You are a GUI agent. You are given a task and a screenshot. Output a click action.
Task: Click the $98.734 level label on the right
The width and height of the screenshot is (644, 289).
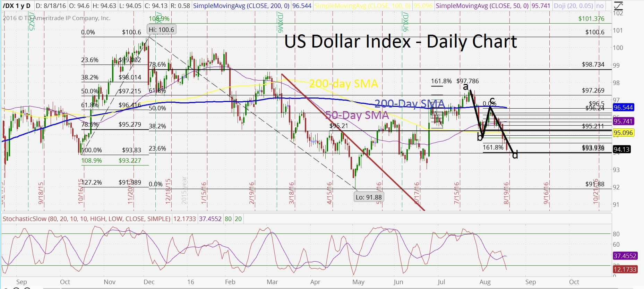pyautogui.click(x=593, y=65)
